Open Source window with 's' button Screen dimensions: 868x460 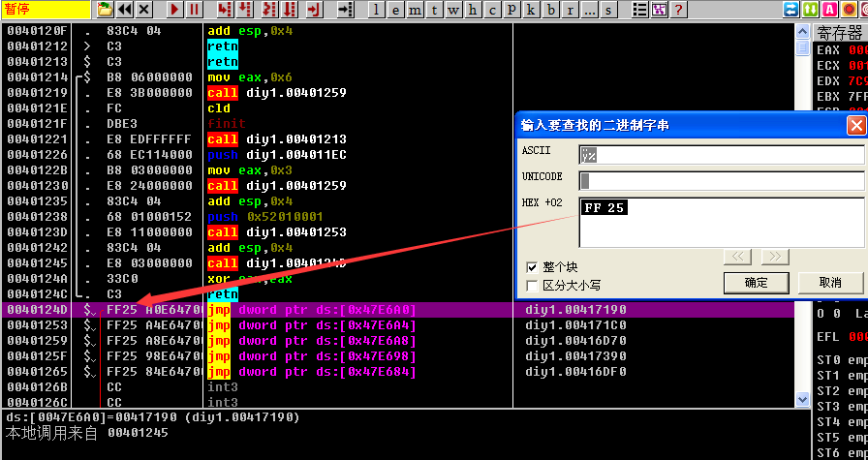tap(608, 10)
